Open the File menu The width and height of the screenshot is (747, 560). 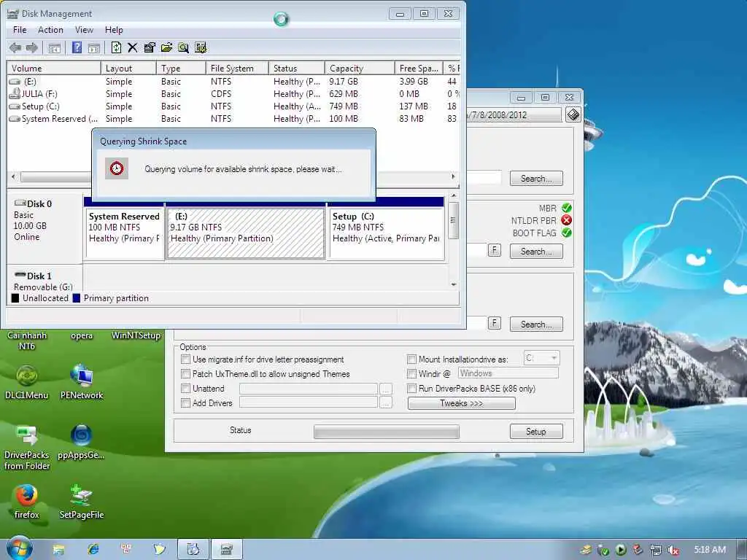20,30
